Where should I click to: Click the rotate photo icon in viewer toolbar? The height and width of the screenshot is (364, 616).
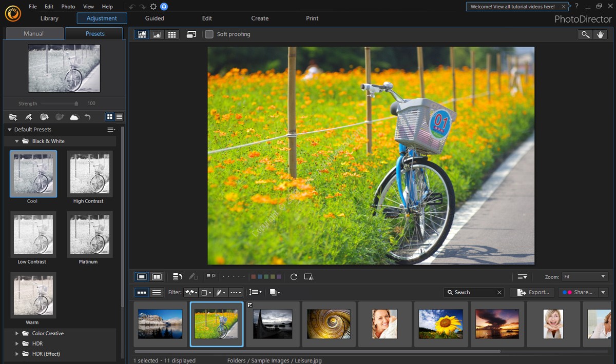294,277
